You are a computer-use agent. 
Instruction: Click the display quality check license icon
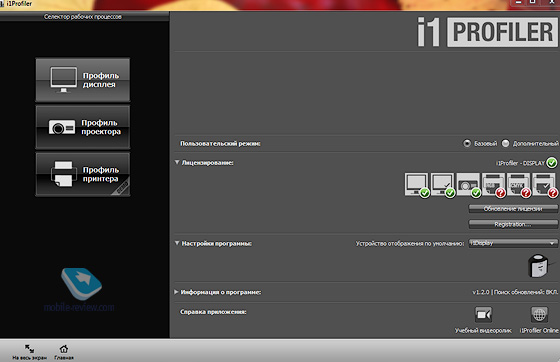coord(442,185)
